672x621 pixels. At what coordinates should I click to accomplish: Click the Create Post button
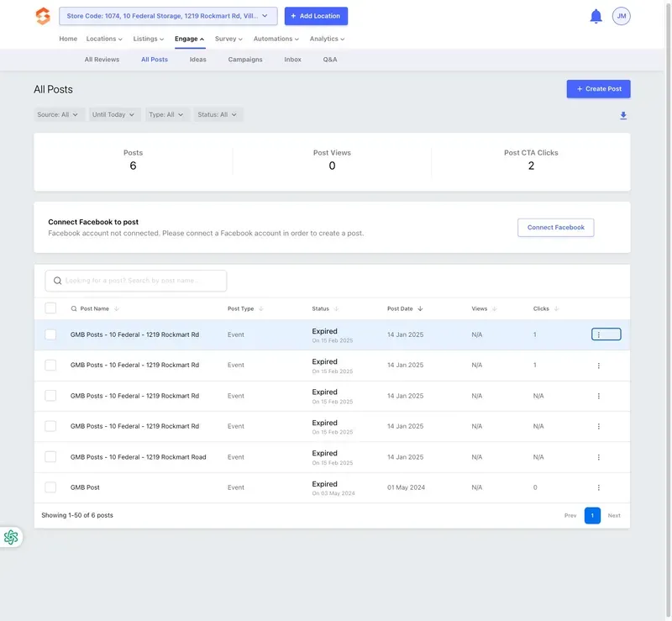(598, 89)
